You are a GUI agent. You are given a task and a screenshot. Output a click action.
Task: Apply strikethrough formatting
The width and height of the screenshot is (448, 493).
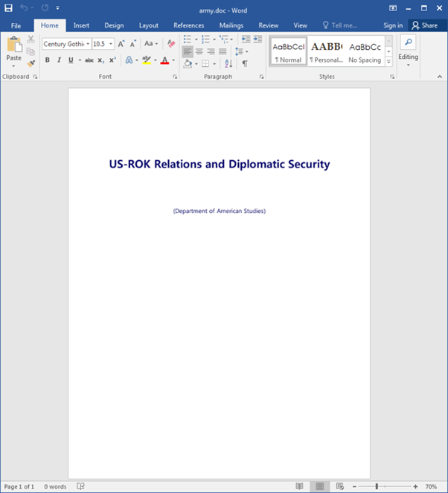pos(89,60)
